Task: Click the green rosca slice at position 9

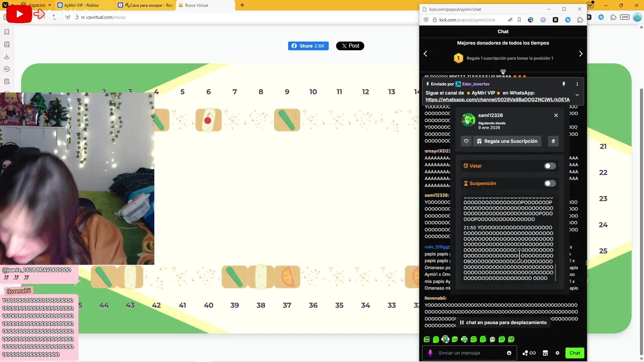Action: click(287, 120)
